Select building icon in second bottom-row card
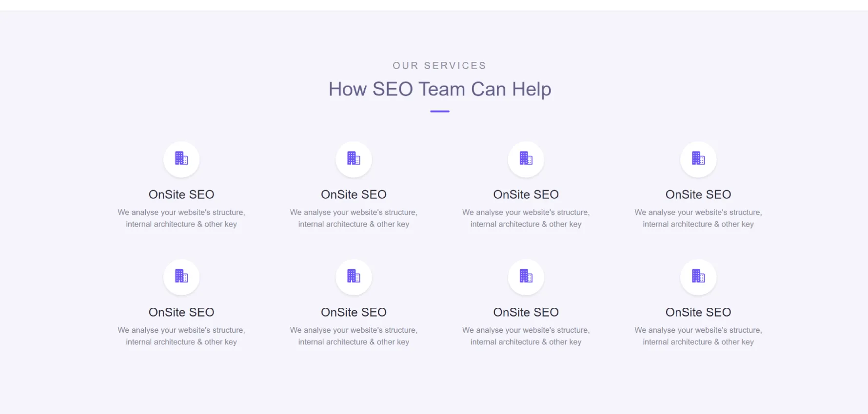Screen dimensions: 868x414 pos(354,276)
